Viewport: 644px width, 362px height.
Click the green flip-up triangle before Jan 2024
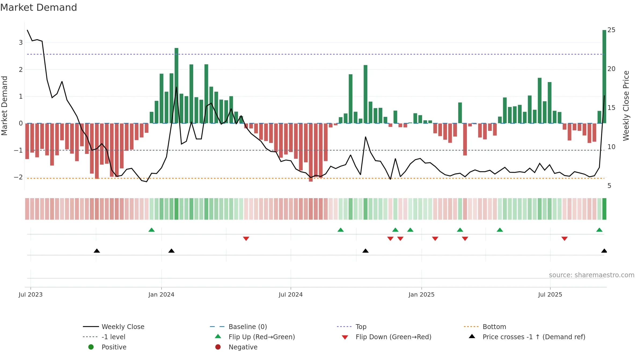coord(152,230)
